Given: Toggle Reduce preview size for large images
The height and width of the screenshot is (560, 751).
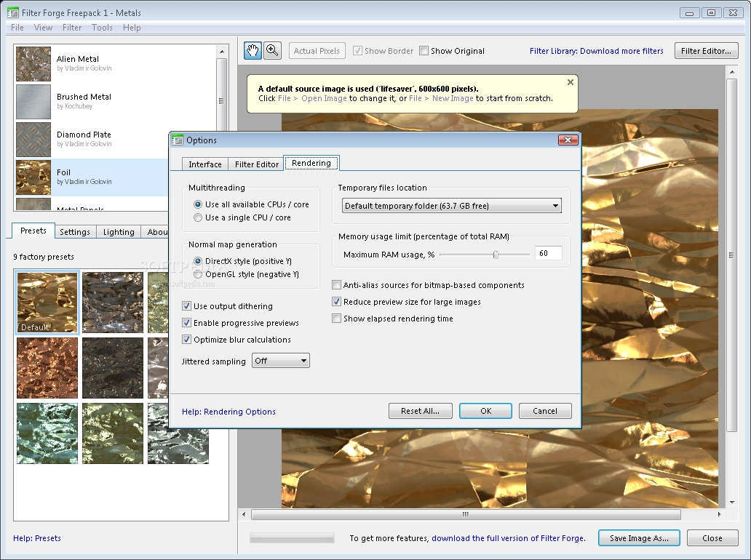Looking at the screenshot, I should [x=337, y=302].
